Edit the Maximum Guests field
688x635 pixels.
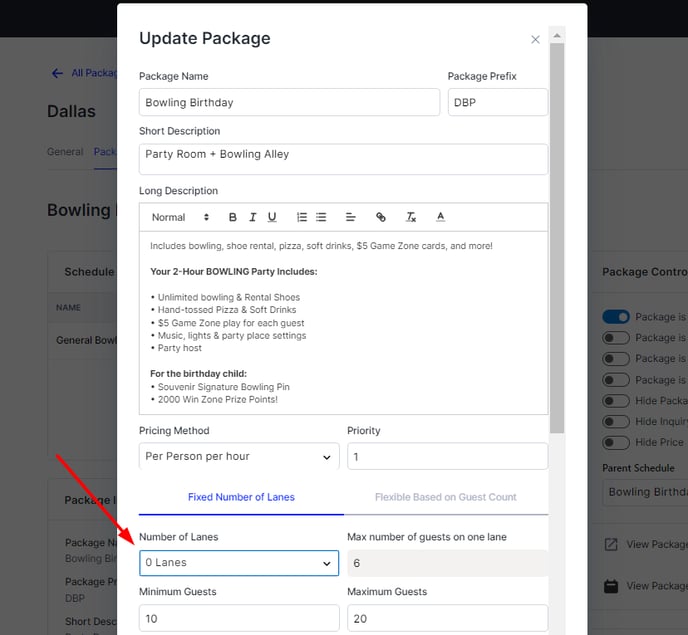[448, 618]
